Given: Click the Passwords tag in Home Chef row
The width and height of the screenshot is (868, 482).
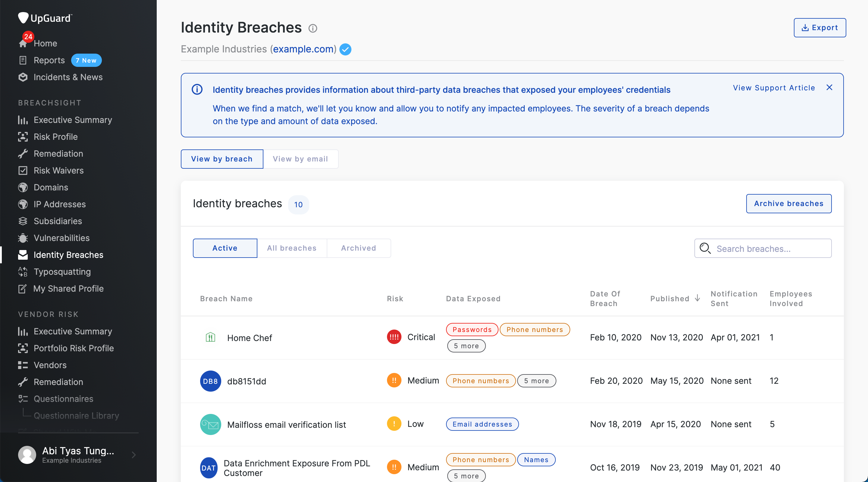Looking at the screenshot, I should [472, 330].
